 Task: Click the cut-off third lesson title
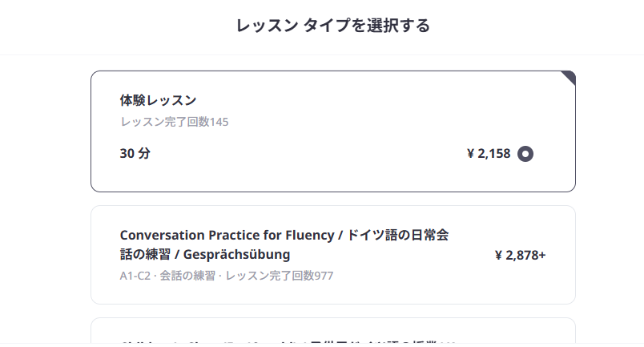[288, 342]
